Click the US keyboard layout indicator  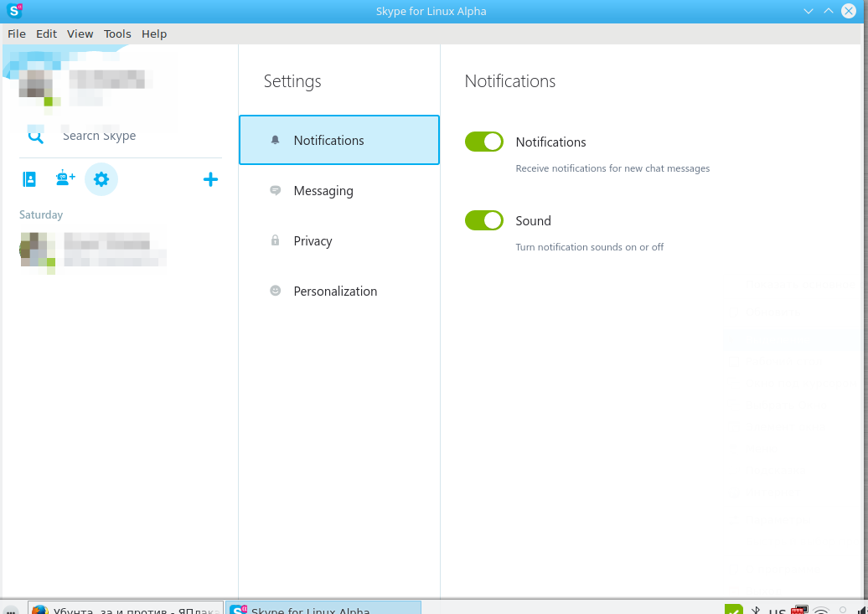click(778, 611)
